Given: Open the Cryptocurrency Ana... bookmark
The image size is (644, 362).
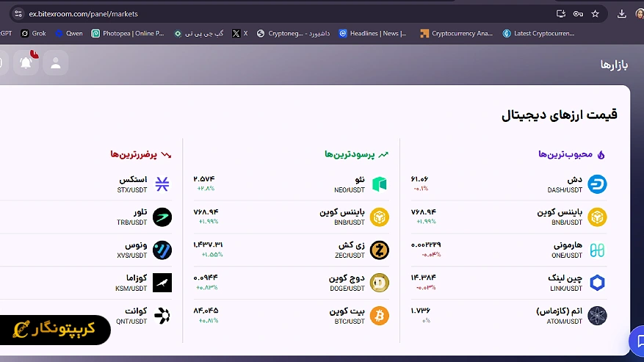Looking at the screenshot, I should point(456,33).
